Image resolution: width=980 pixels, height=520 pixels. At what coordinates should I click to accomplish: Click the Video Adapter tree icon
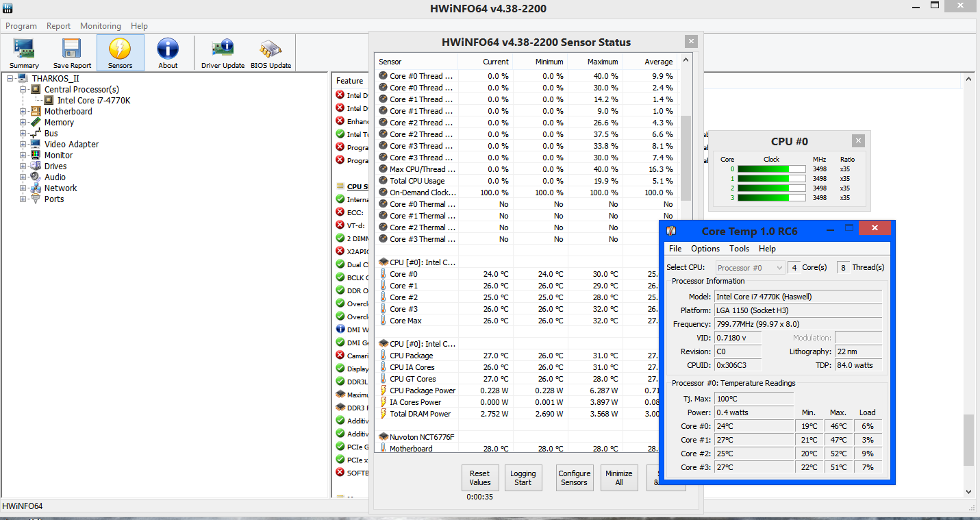pos(36,144)
